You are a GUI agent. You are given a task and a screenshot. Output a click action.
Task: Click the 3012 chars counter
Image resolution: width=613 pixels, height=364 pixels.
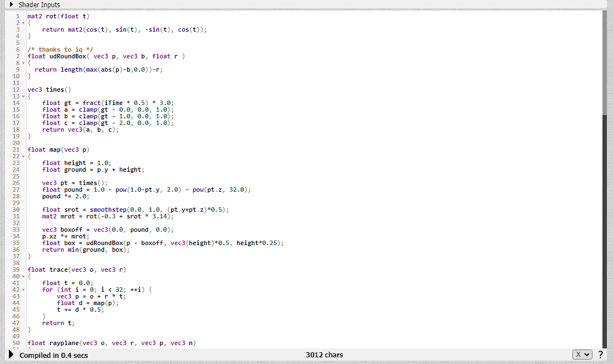[325, 355]
